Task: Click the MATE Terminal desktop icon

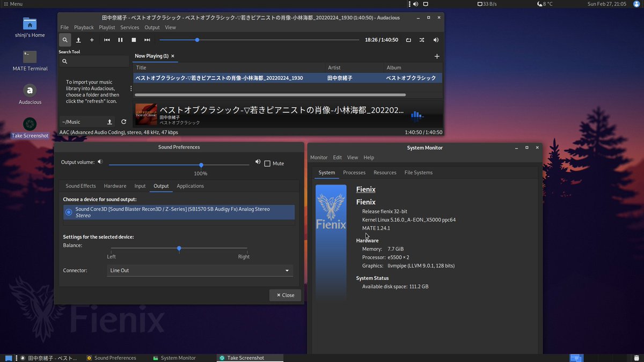Action: pyautogui.click(x=30, y=57)
